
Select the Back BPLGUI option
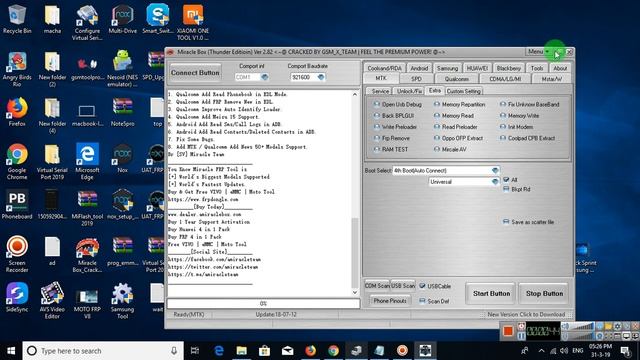(394, 116)
